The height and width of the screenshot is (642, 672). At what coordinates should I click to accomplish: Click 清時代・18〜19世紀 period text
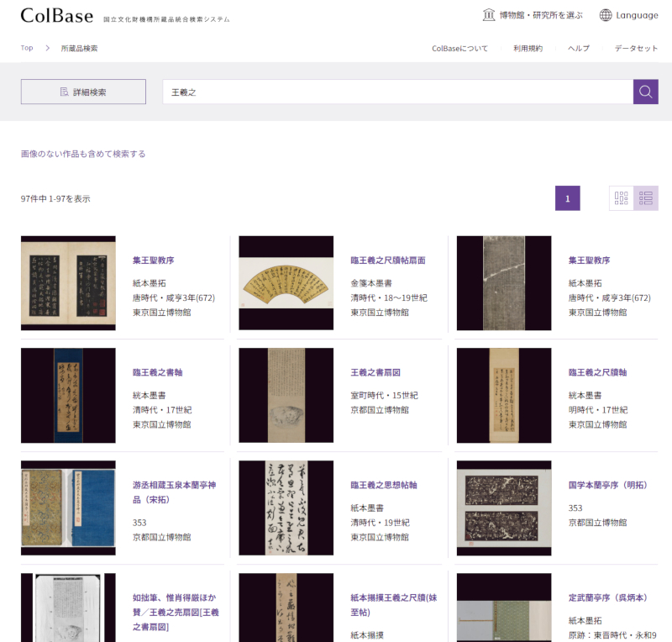pyautogui.click(x=389, y=297)
